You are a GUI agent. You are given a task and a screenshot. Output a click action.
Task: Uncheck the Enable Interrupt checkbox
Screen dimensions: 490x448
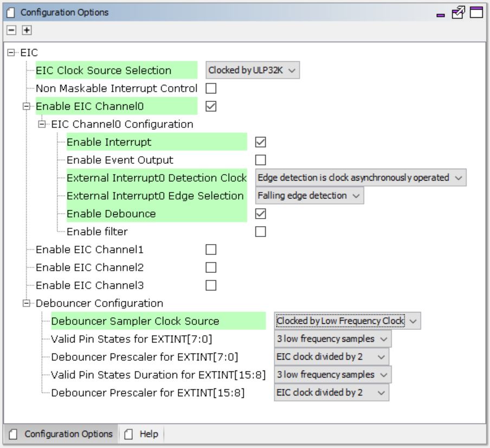coord(261,142)
